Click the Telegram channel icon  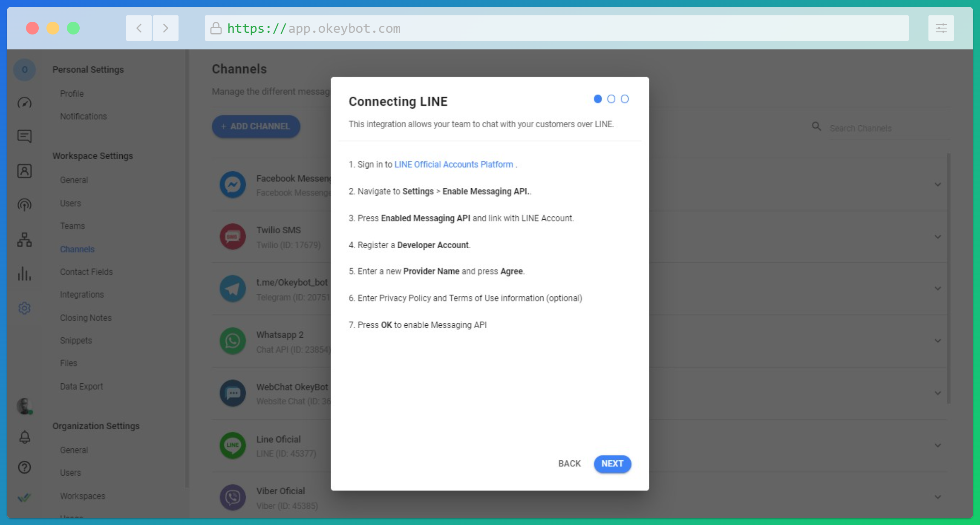point(233,289)
